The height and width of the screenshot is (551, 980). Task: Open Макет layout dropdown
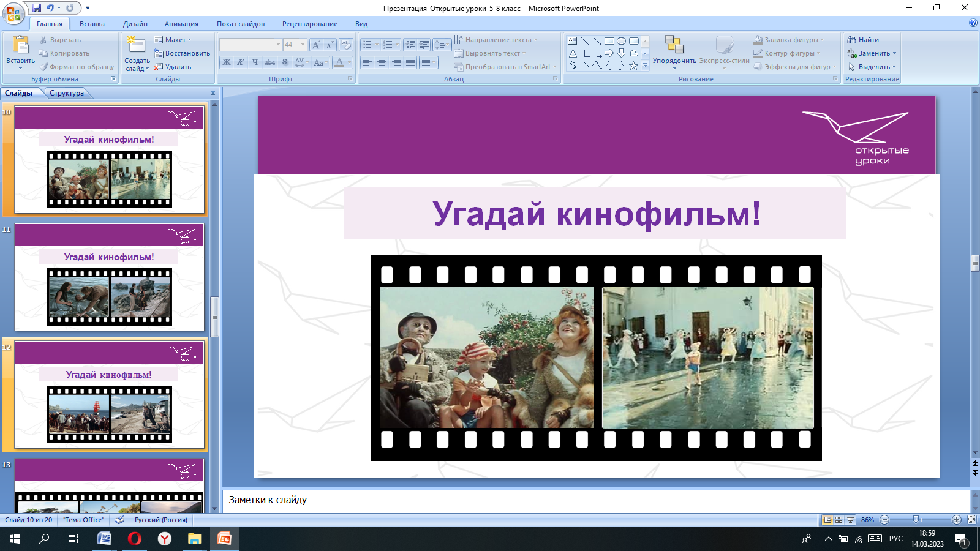(x=173, y=40)
